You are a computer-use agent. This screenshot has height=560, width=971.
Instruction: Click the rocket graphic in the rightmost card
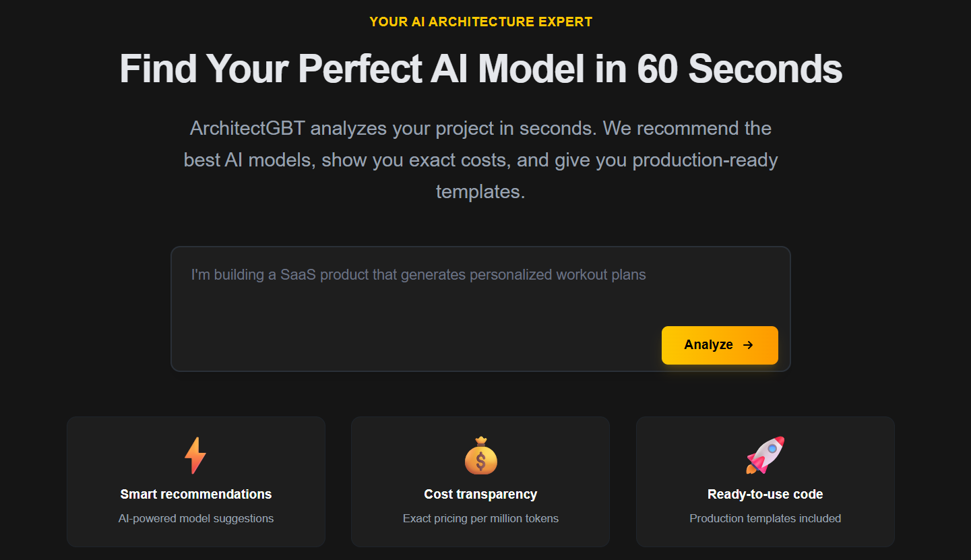[765, 455]
